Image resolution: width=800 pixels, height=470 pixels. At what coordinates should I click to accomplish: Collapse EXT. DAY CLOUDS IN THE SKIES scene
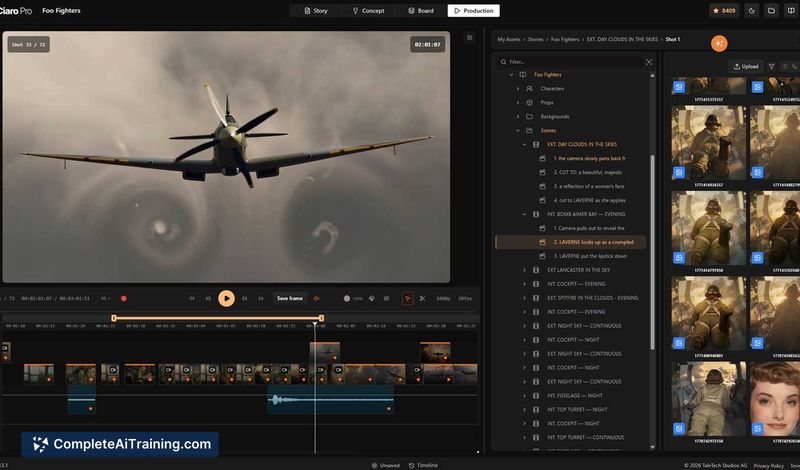(524, 144)
